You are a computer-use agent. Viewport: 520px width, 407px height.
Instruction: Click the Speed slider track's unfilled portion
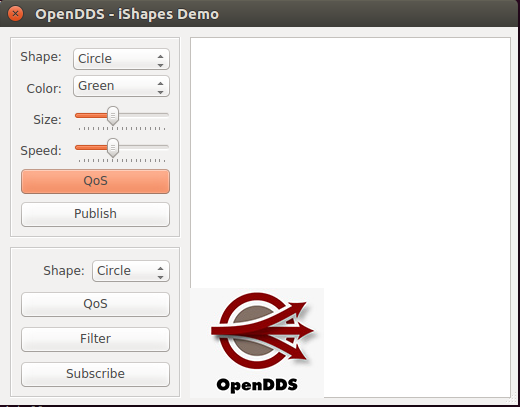point(143,147)
